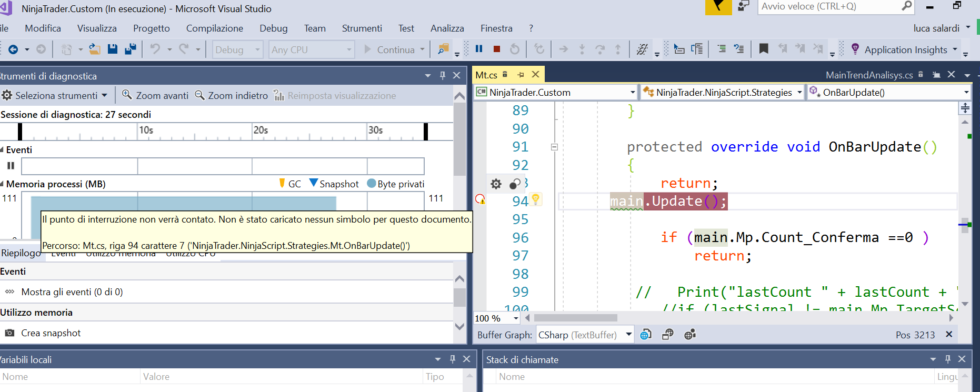This screenshot has height=392, width=980.
Task: Restart the debug session
Action: [515, 49]
